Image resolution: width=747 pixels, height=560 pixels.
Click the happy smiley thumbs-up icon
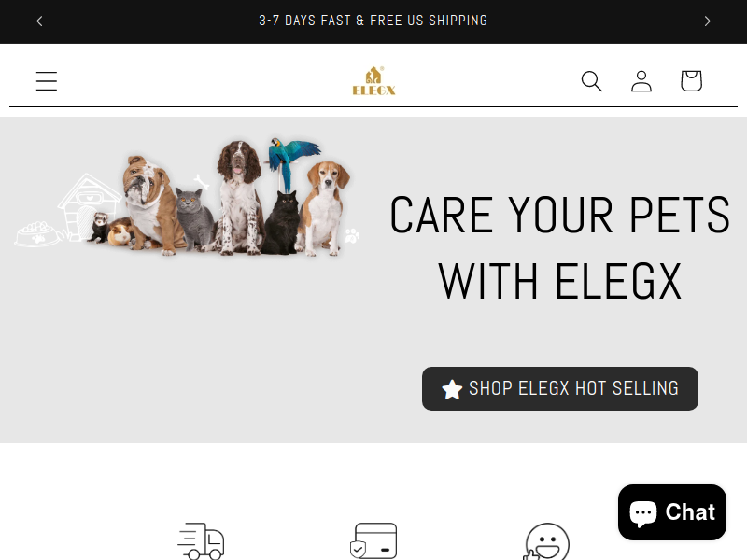(x=546, y=542)
